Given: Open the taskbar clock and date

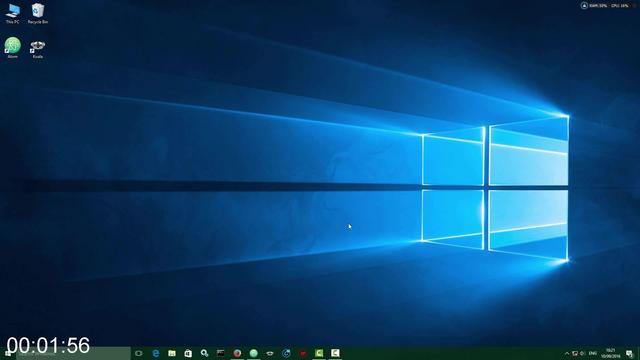Looking at the screenshot, I should [x=611, y=353].
